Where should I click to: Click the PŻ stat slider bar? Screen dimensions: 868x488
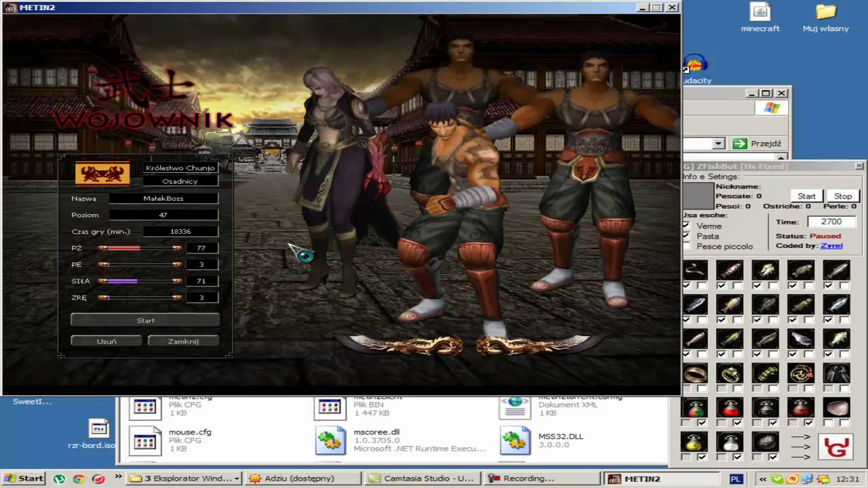click(140, 248)
